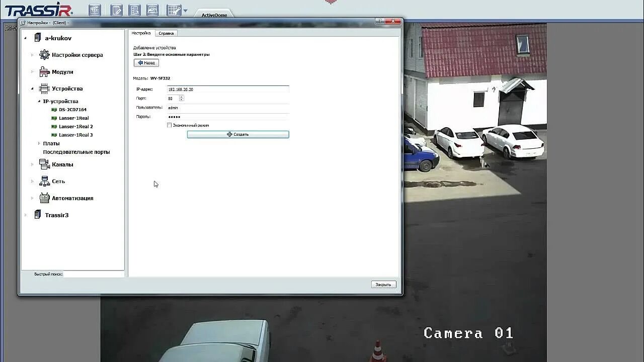
Task: Click the chip icon of Устройства
Action: pyautogui.click(x=44, y=88)
